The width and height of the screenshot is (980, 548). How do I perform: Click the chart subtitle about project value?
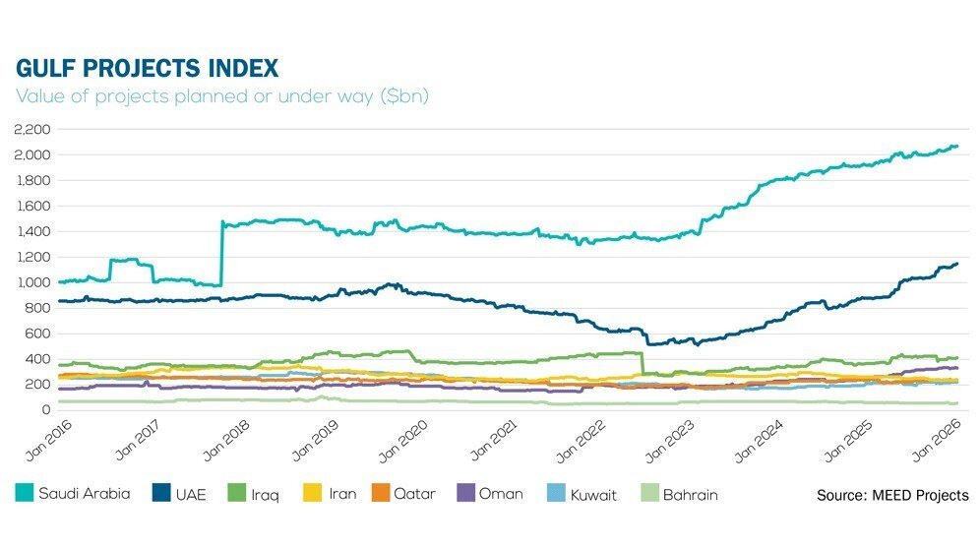tap(222, 96)
